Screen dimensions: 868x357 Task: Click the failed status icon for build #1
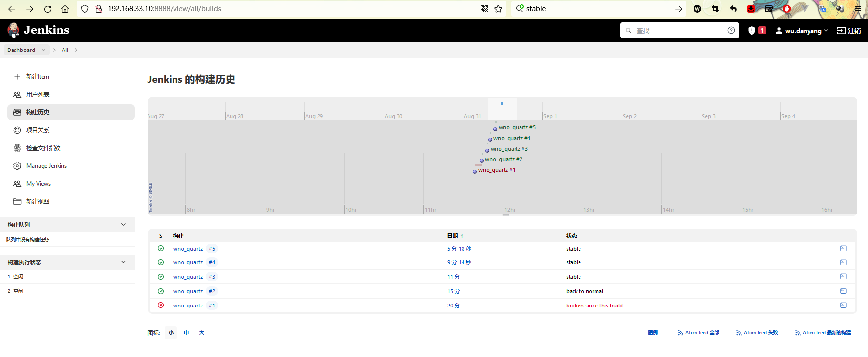(x=161, y=306)
